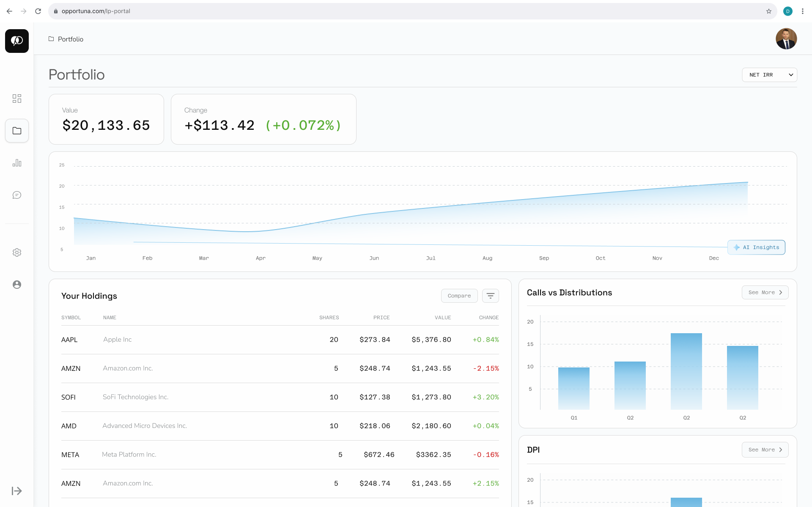Viewport: 812px width, 507px height.
Task: Sort by the PRICE column header
Action: coord(381,318)
